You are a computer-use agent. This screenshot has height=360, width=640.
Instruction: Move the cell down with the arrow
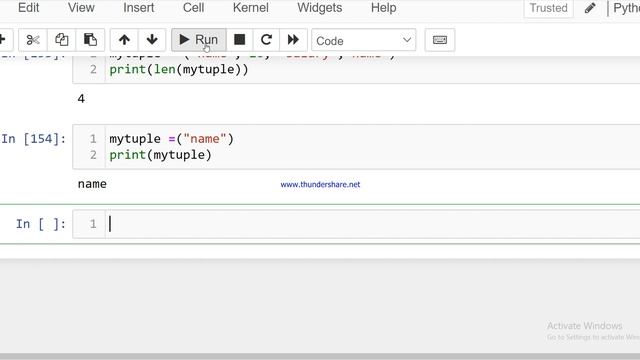(x=152, y=40)
